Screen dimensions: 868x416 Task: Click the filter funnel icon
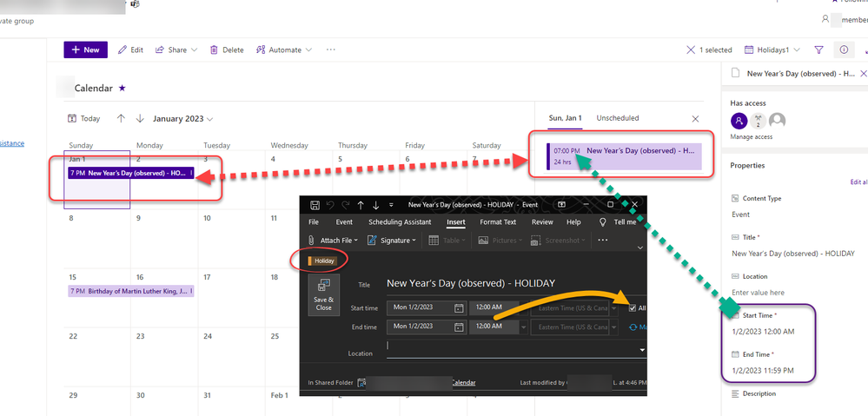(x=818, y=50)
